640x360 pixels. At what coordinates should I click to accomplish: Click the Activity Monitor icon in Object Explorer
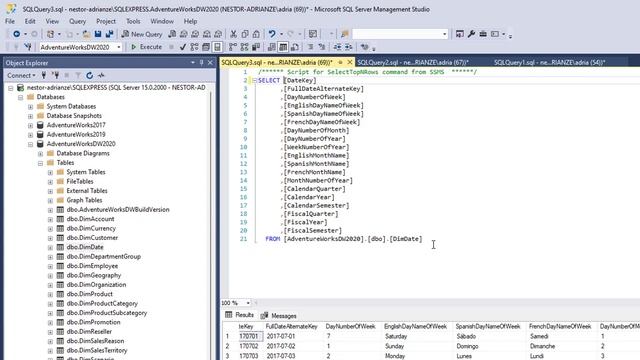point(101,75)
